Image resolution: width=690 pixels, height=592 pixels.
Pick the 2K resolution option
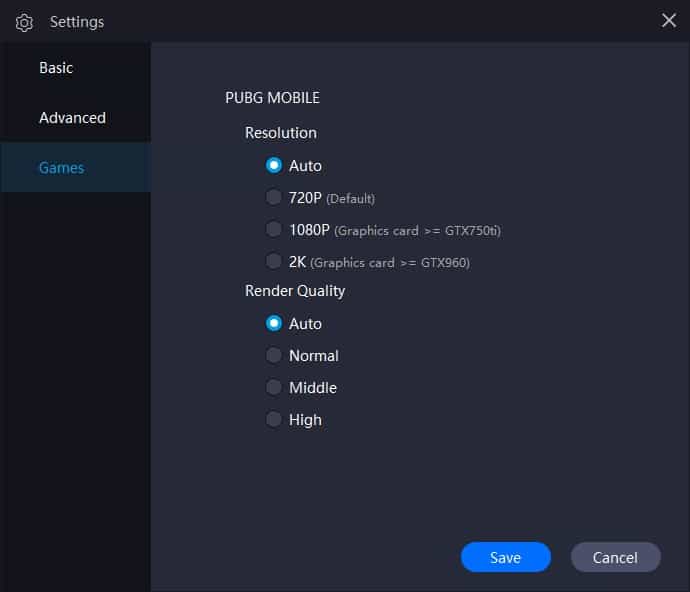point(273,261)
